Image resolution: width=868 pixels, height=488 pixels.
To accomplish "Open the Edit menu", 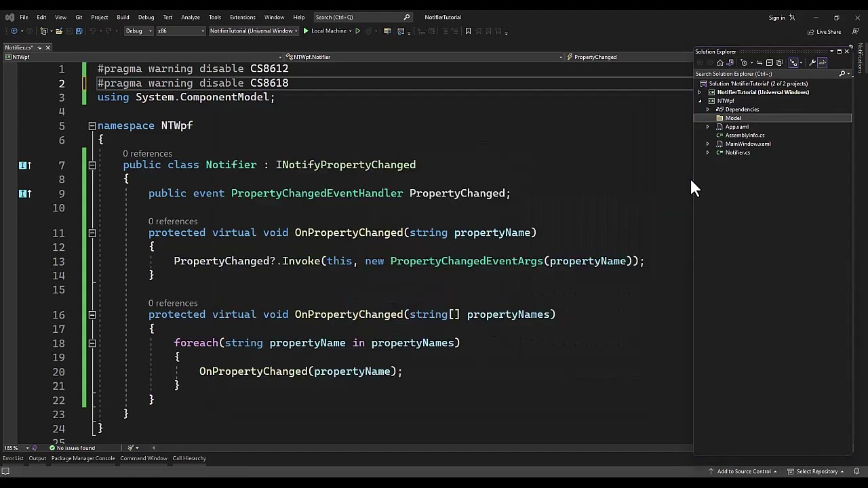I will tap(41, 17).
